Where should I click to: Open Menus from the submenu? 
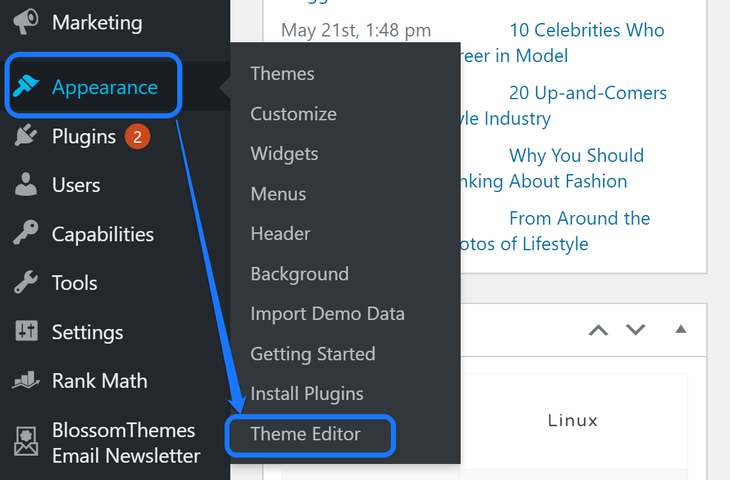pyautogui.click(x=278, y=194)
